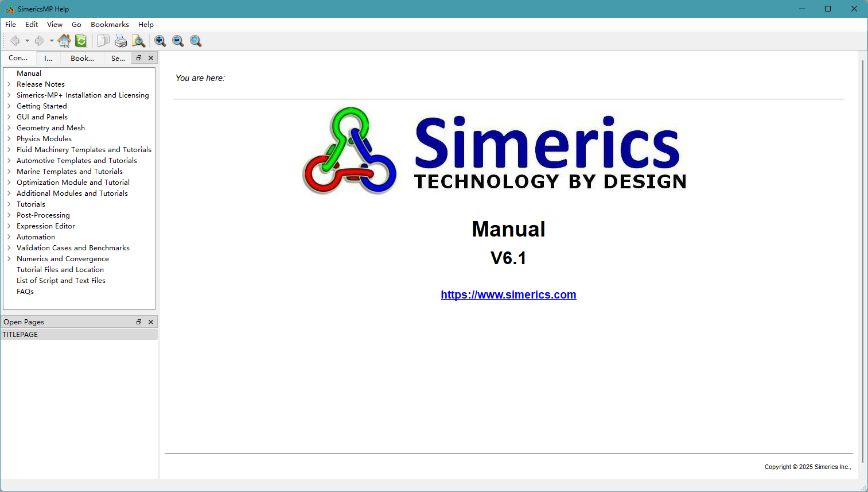Open the back button history dropdown arrow

click(x=27, y=41)
